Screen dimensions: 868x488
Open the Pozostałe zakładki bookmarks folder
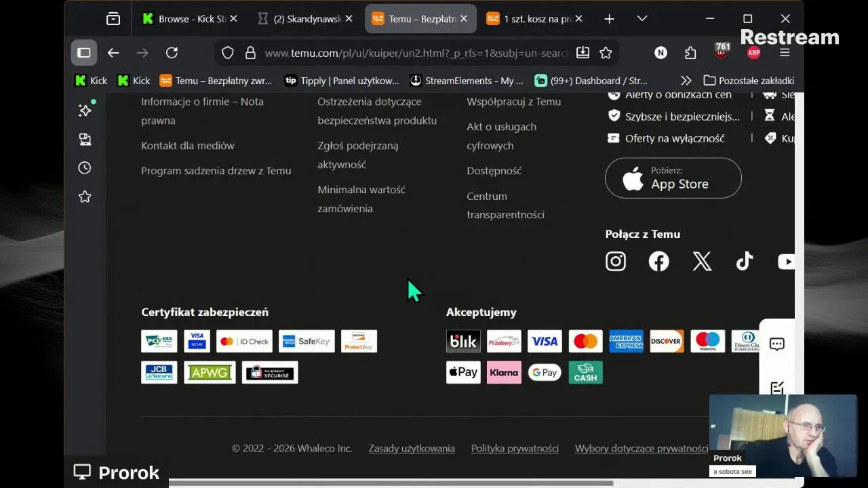tap(749, 81)
